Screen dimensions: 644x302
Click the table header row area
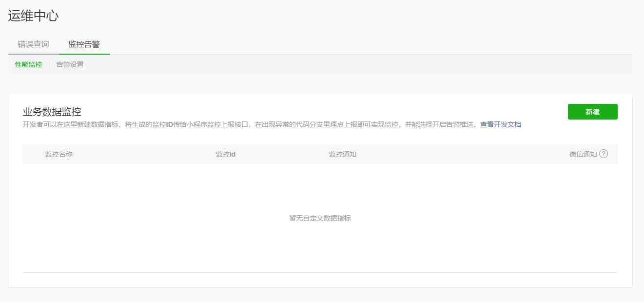320,154
